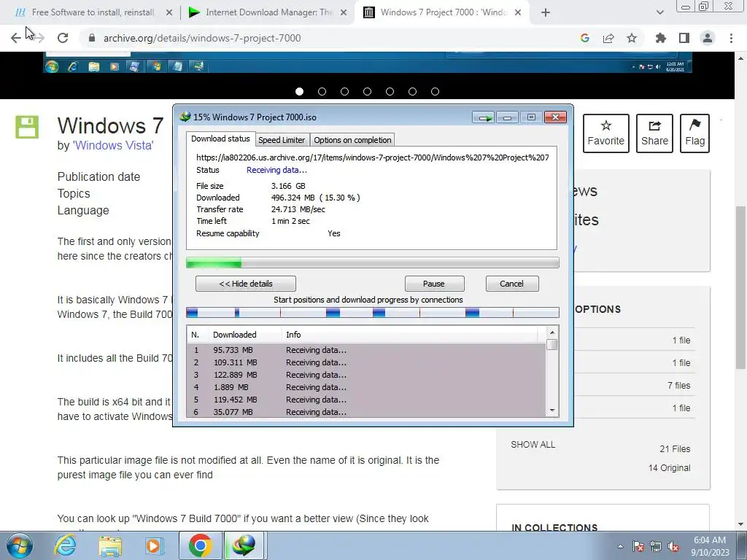The image size is (747, 560).
Task: Select the fourth carousel dot
Action: tap(368, 91)
